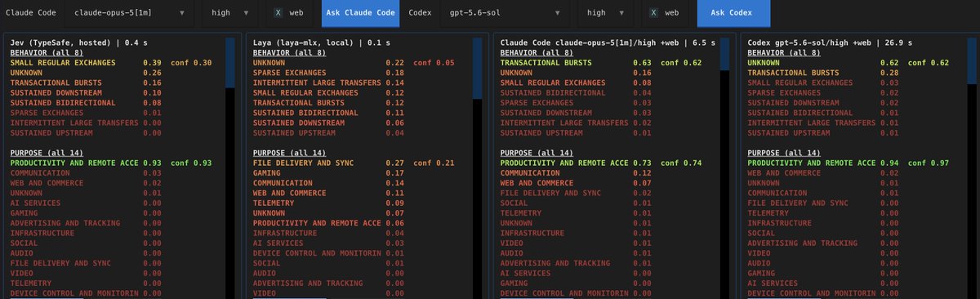Select SOCIAL row in Claude Code panel
This screenshot has height=299, width=980.
point(577,203)
